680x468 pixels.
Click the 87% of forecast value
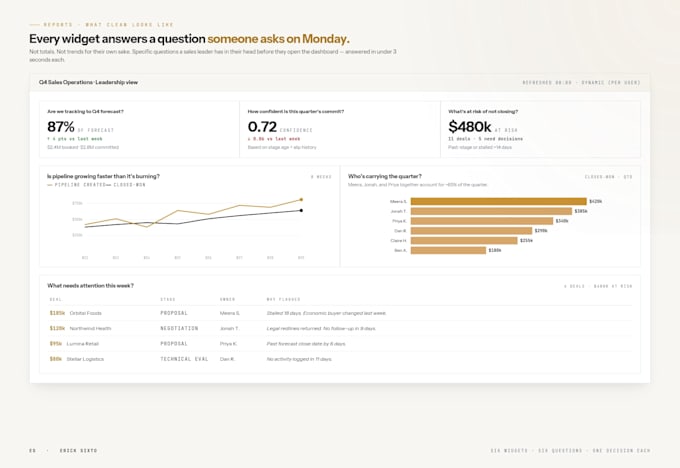(x=61, y=127)
